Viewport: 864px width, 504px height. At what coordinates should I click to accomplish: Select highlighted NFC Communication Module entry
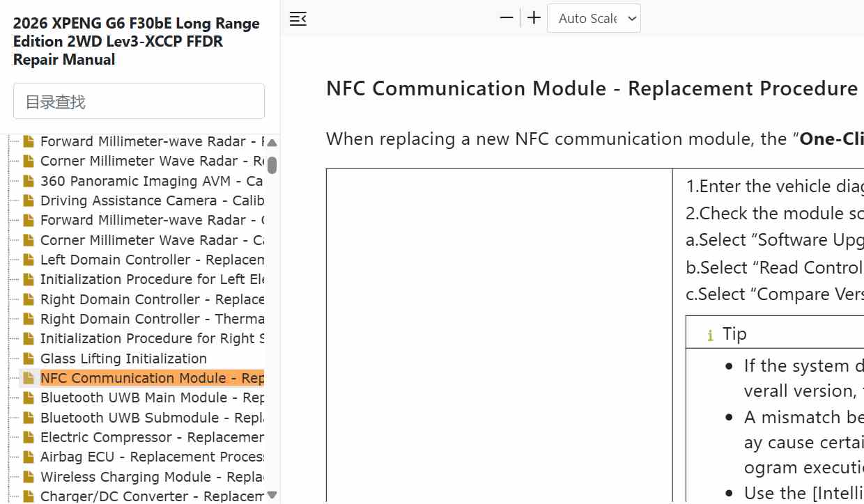(x=152, y=378)
